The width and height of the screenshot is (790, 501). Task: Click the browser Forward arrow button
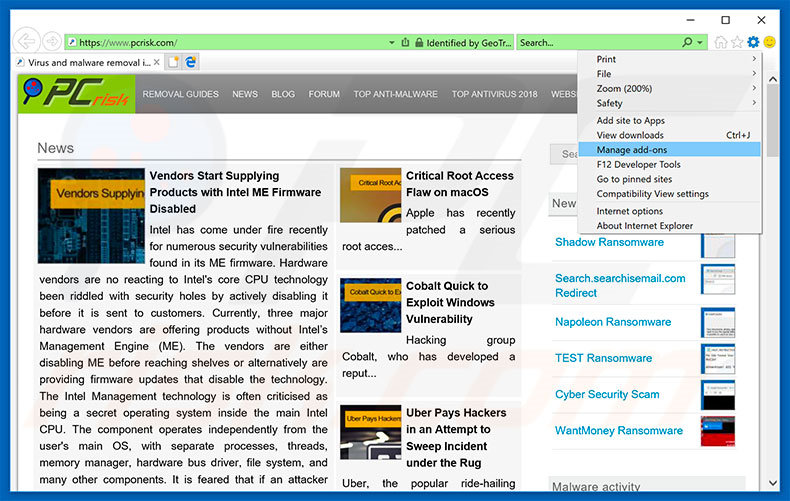[x=51, y=41]
